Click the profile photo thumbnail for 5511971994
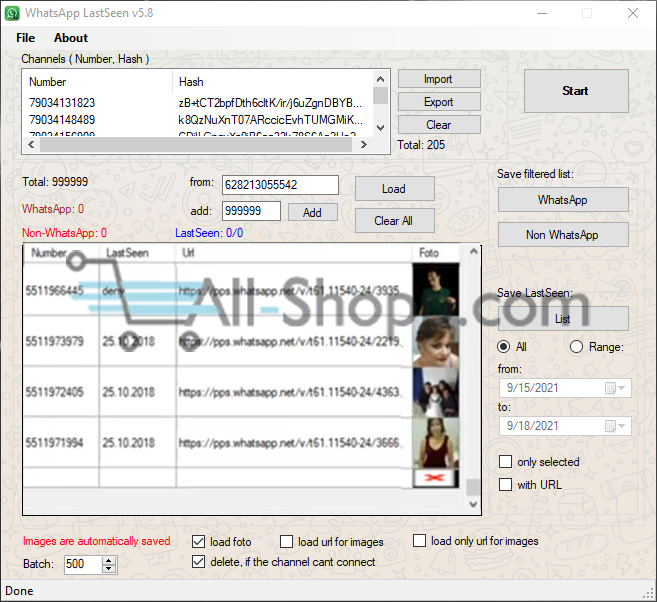The height and width of the screenshot is (602, 657). click(x=435, y=442)
